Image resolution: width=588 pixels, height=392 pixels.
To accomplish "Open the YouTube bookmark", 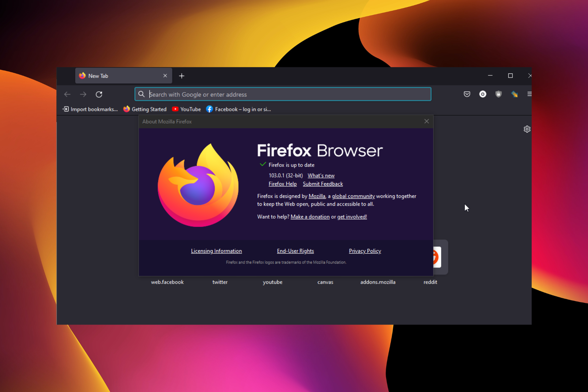I will 187,109.
